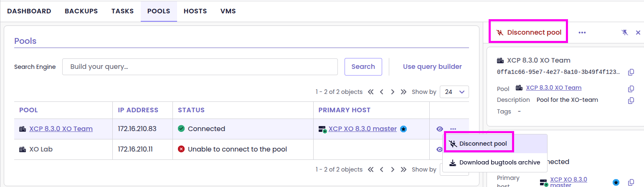Click the Pools section heading
The width and height of the screenshot is (644, 187).
(x=25, y=41)
